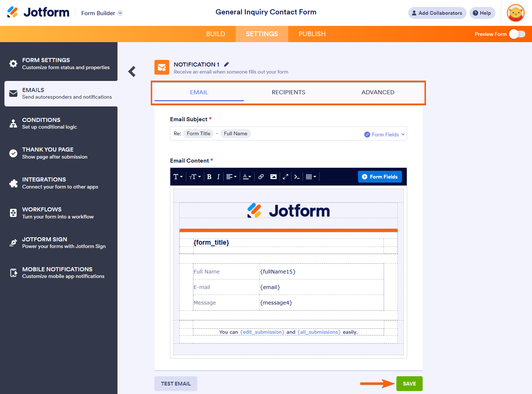Click the Thank You Page checkmark icon
532x394 pixels.
point(13,153)
